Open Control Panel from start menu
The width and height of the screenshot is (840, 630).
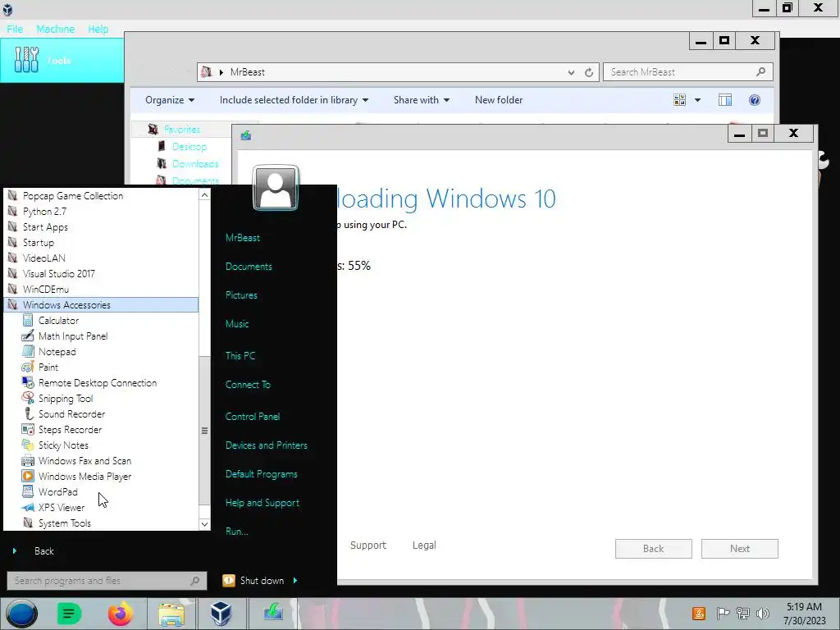point(253,416)
